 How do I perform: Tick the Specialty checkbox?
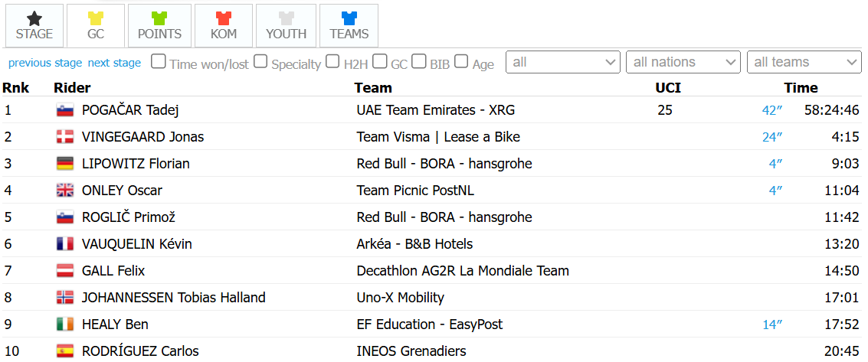(x=260, y=62)
